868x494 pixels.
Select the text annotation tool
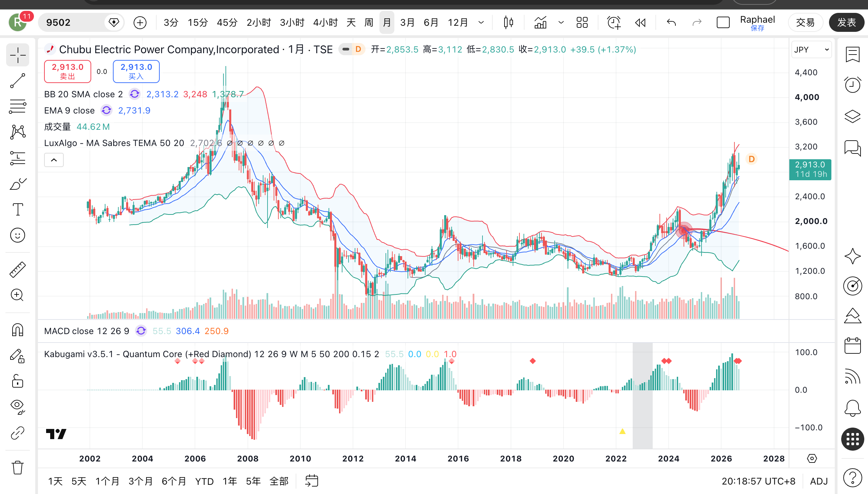tap(18, 209)
